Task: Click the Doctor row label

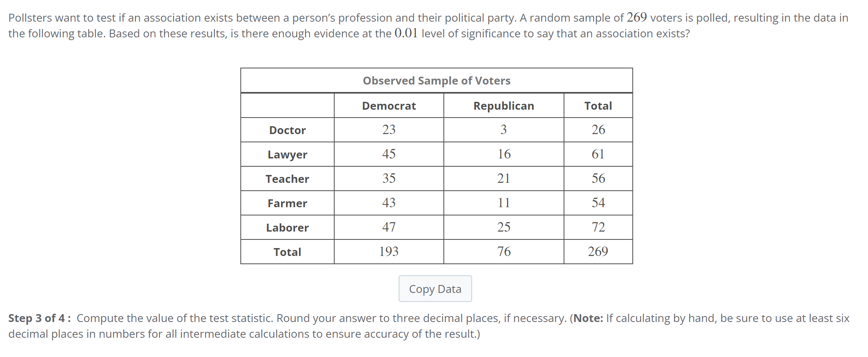Action: click(287, 130)
